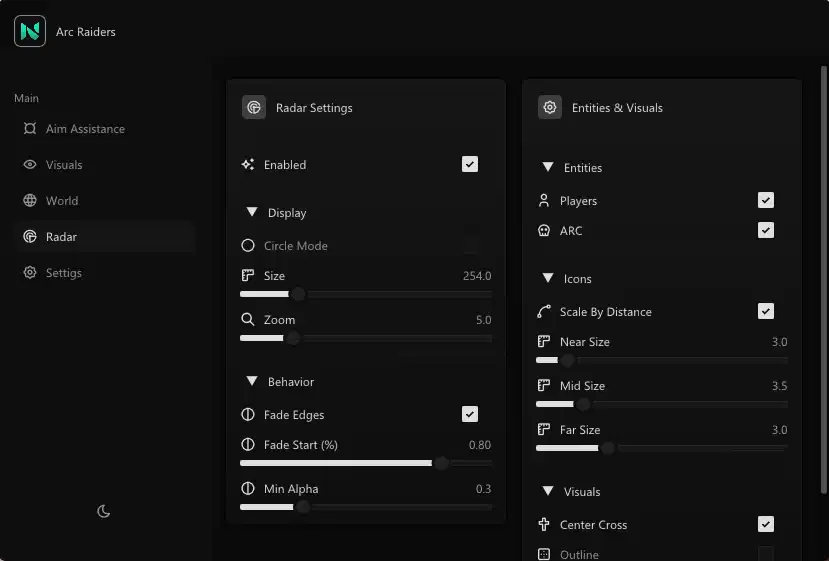This screenshot has height=561, width=829.
Task: Click the Radar Settings panel icon
Action: click(254, 108)
